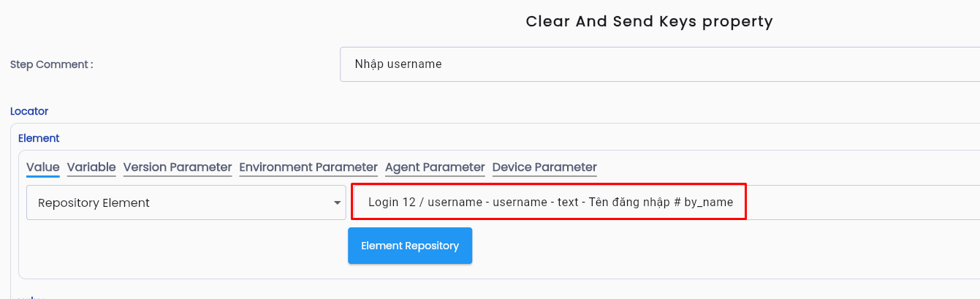The image size is (980, 299).
Task: Switch to the Variable tab
Action: coord(91,167)
